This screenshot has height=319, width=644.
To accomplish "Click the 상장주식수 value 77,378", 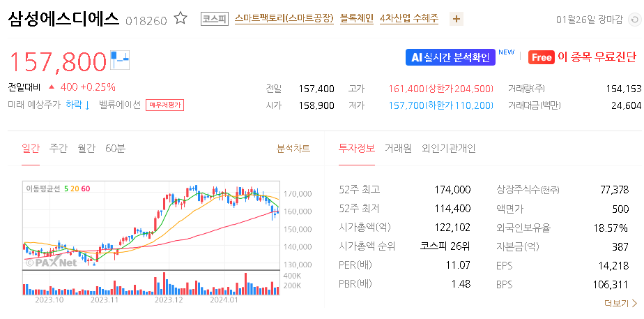I will coord(615,190).
